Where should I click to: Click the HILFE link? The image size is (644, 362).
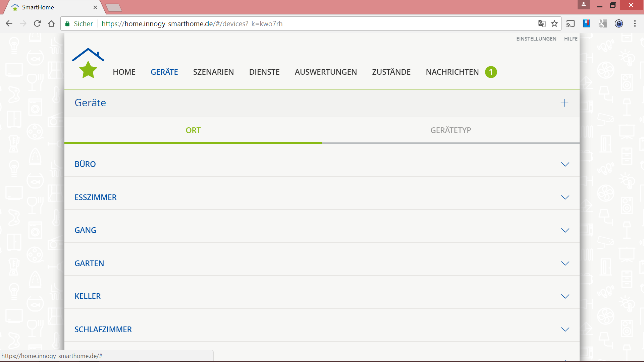point(571,39)
